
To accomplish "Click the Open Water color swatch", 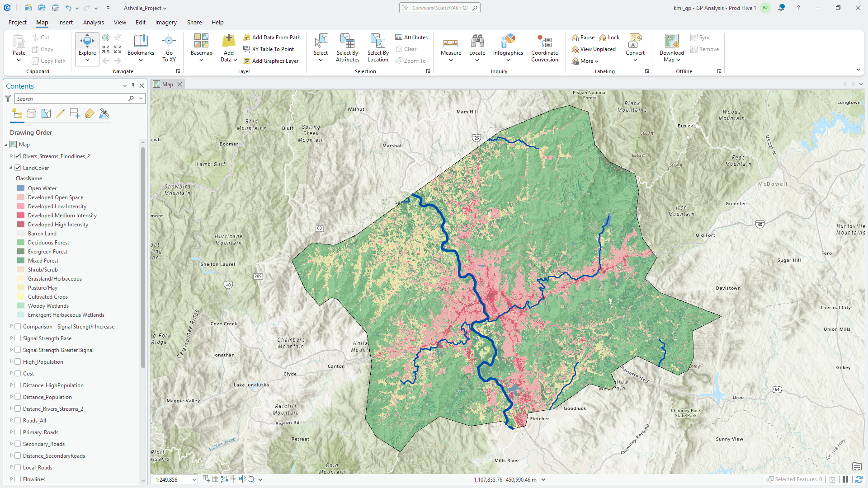I will 21,188.
